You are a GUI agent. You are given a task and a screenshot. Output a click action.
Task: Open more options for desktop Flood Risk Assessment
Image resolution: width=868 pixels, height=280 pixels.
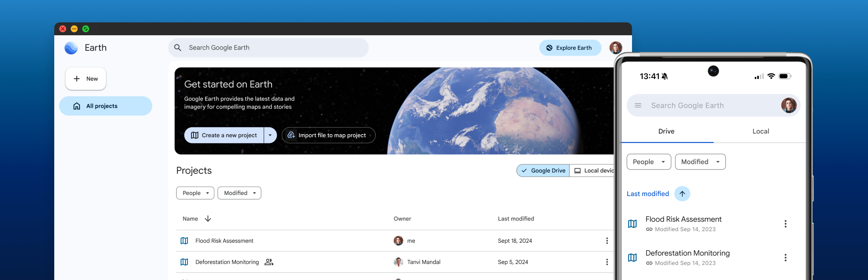click(607, 241)
